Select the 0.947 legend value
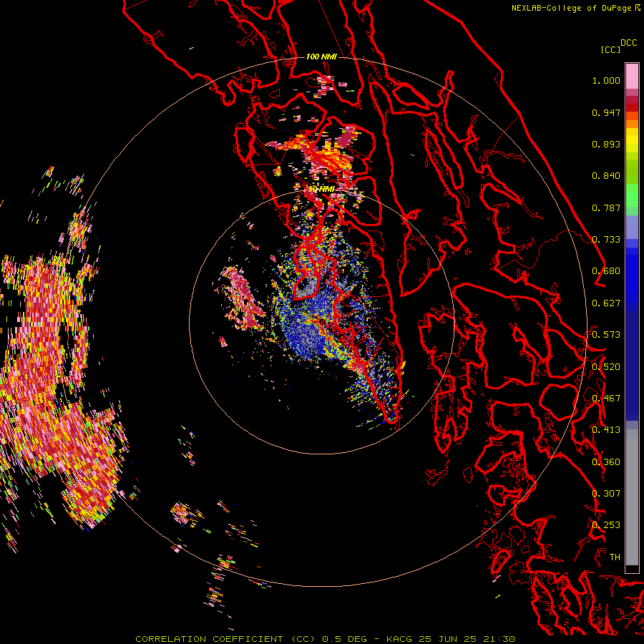This screenshot has width=644, height=644. (606, 112)
